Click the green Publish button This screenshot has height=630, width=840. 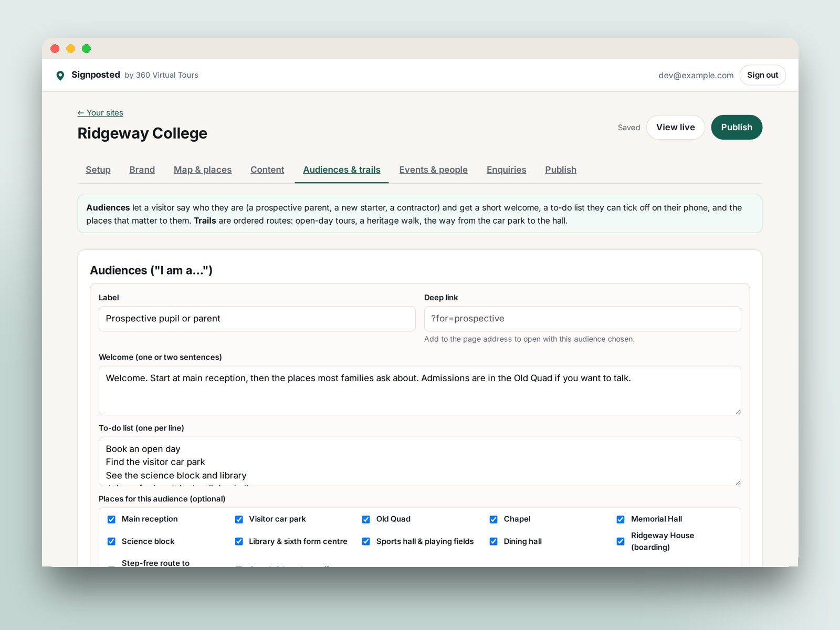737,127
